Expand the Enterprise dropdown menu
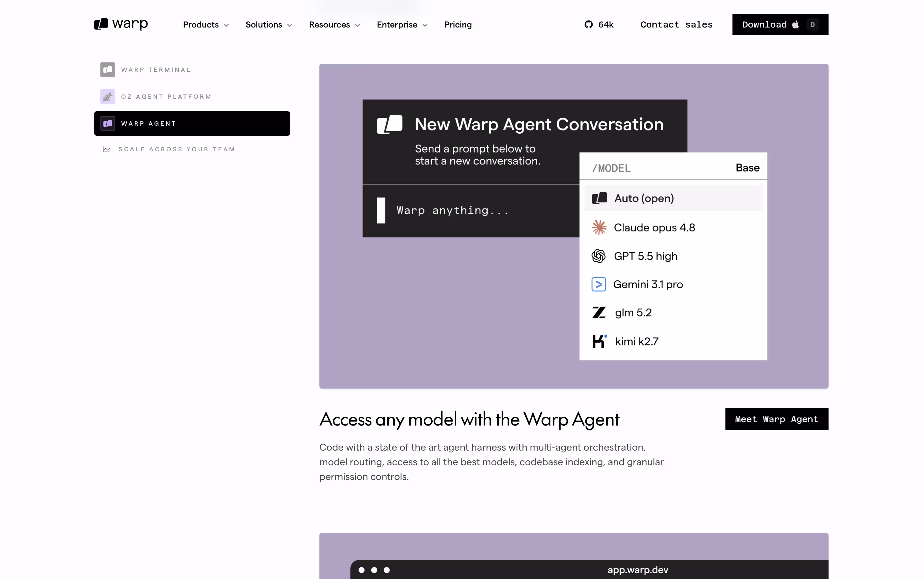This screenshot has width=924, height=579. click(402, 24)
